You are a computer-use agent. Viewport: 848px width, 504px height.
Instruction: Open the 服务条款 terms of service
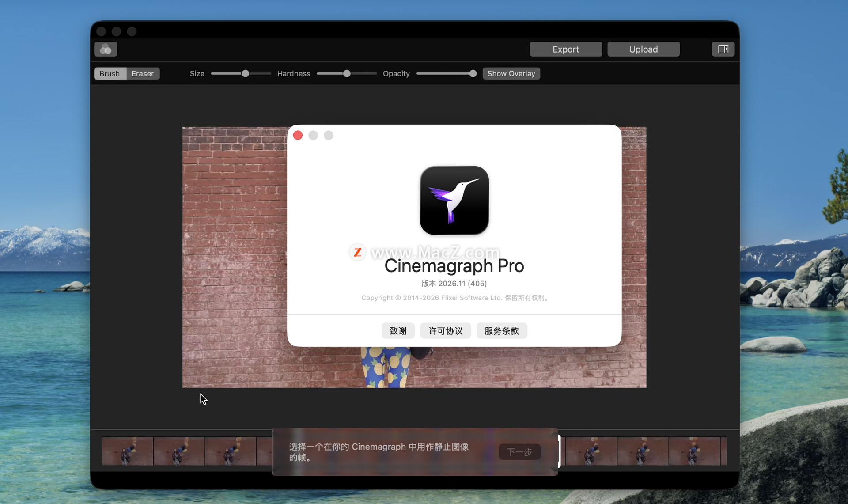tap(501, 331)
